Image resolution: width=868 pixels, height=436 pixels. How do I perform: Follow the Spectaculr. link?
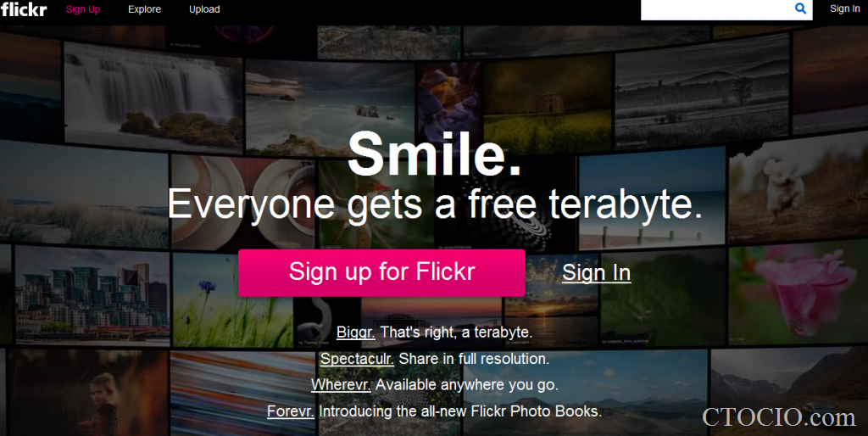pyautogui.click(x=357, y=359)
